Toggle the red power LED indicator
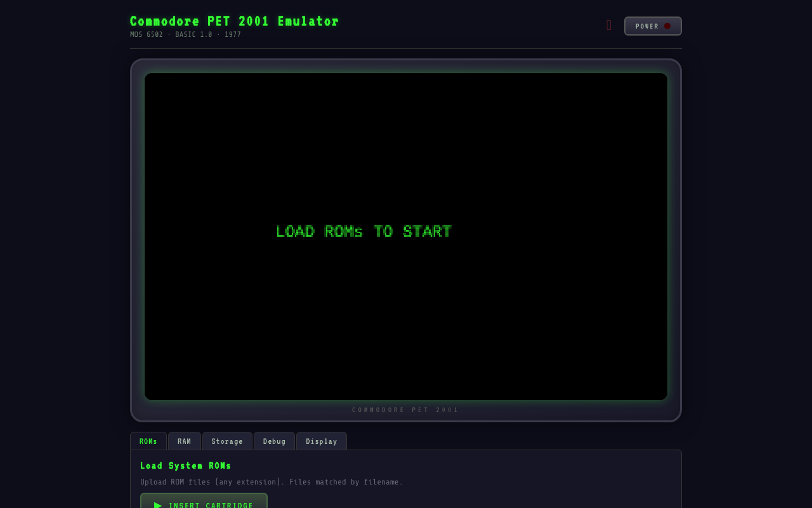 667,26
